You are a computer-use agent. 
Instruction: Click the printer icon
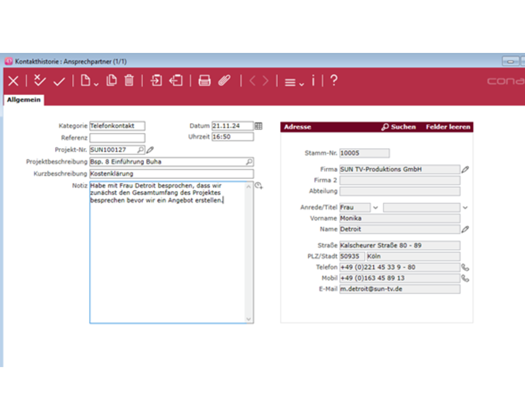204,80
